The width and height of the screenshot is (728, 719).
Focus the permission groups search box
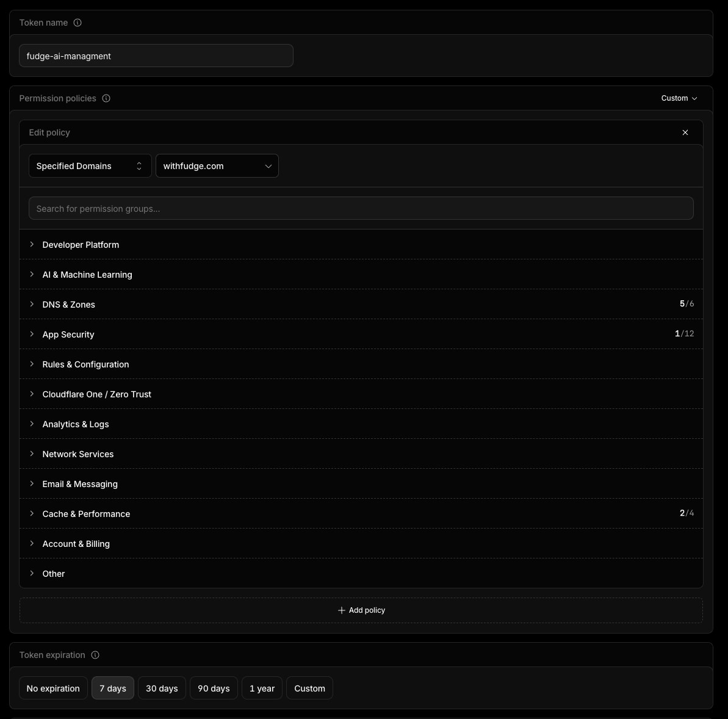[x=361, y=208]
